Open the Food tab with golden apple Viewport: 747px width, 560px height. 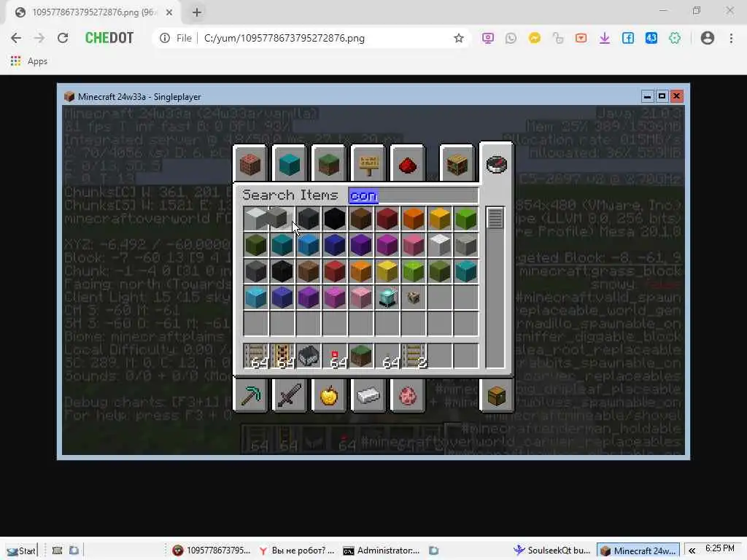(x=329, y=394)
